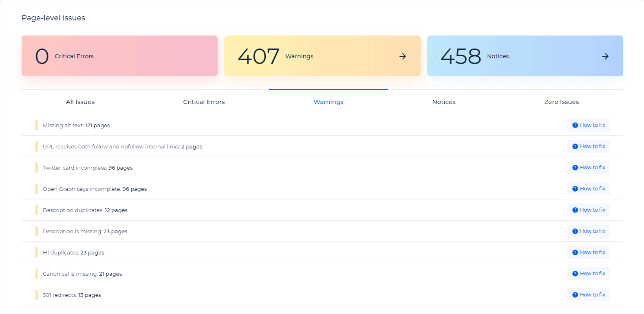Open Notices card arrow icon

(605, 56)
